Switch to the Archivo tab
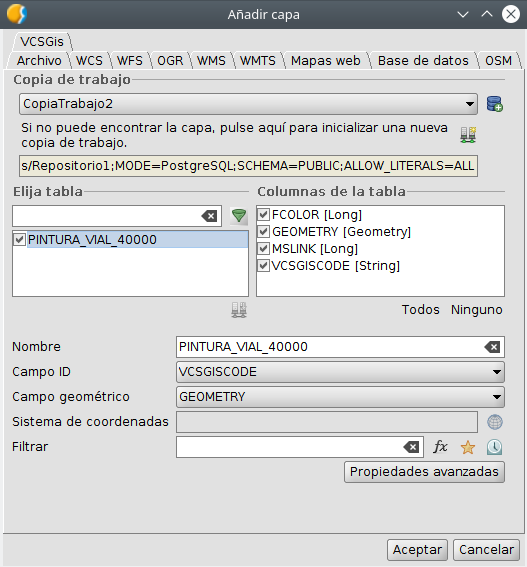527x567 pixels. click(39, 60)
